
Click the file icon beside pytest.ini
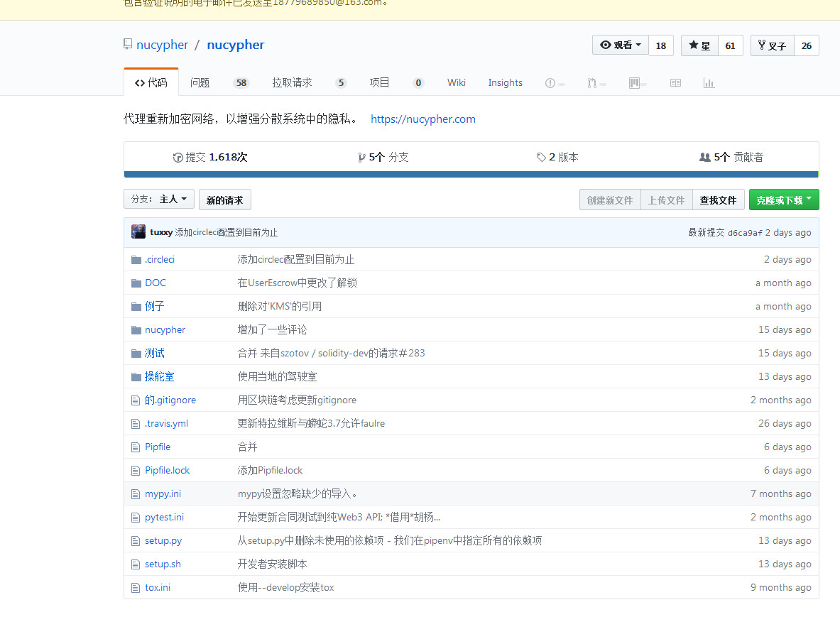pos(136,518)
